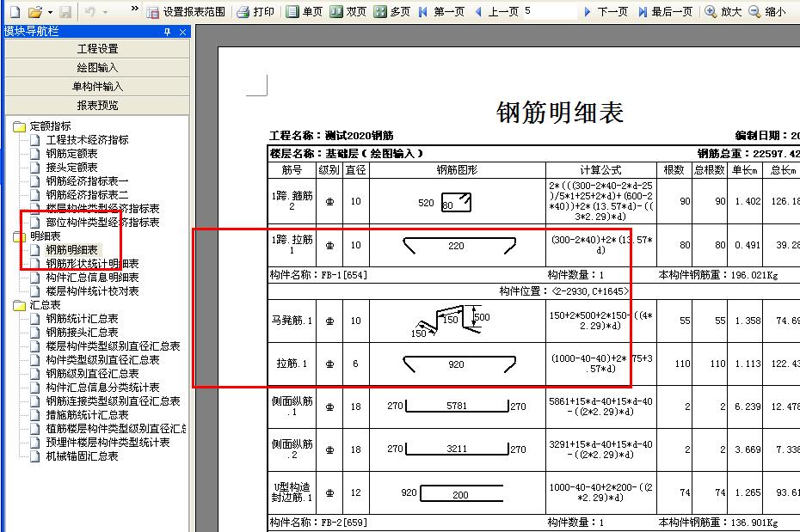Open the 报表预览 module
800x532 pixels.
tap(97, 105)
